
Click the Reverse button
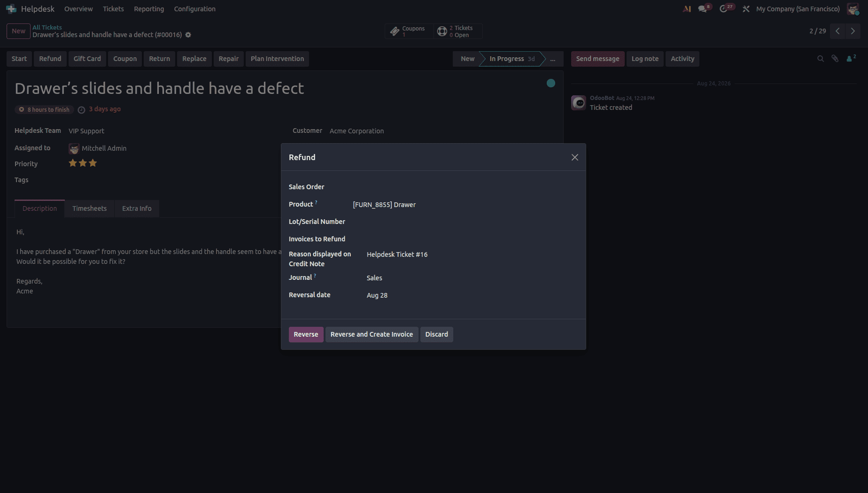pos(306,334)
